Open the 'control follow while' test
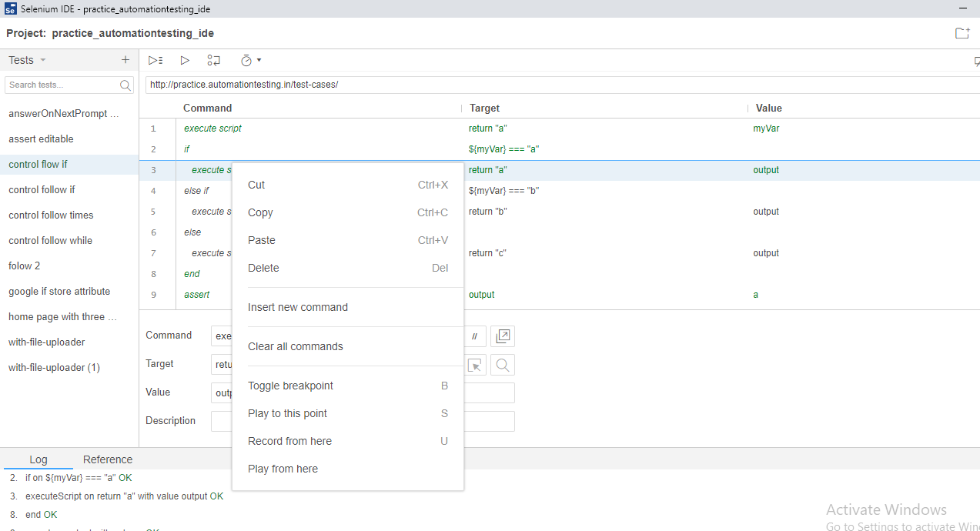The width and height of the screenshot is (980, 531). [51, 240]
